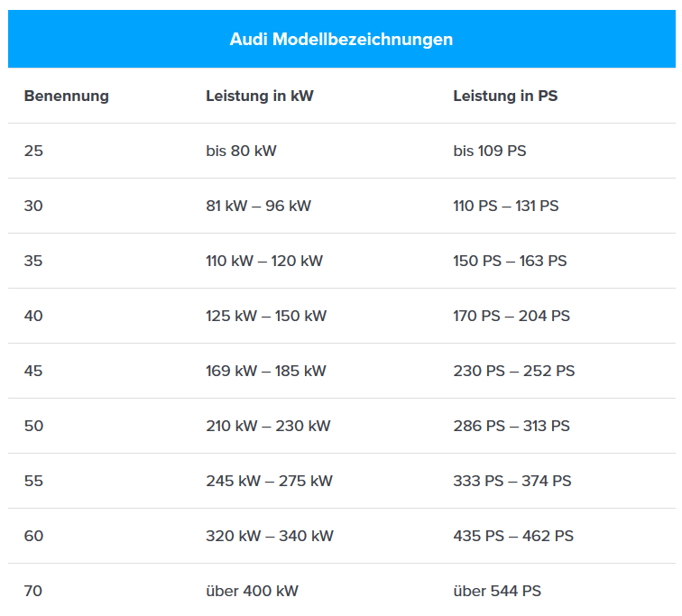The image size is (682, 616).
Task: Select '230 PS – 252 PS' cell
Action: pyautogui.click(x=514, y=371)
